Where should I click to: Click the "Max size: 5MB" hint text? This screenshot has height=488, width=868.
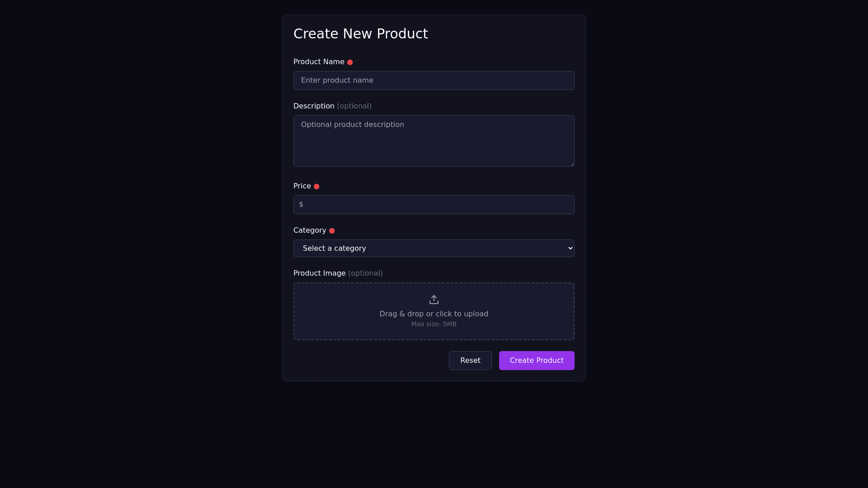click(434, 324)
